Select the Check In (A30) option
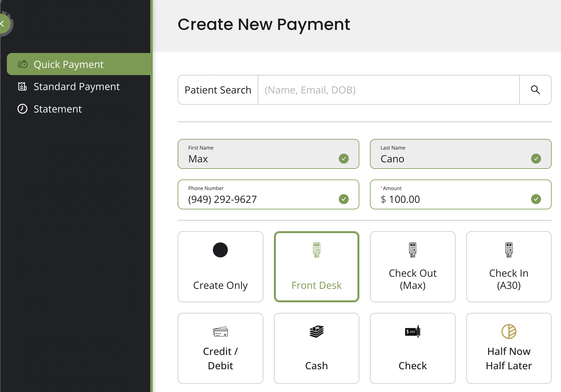This screenshot has width=561, height=392. click(509, 267)
